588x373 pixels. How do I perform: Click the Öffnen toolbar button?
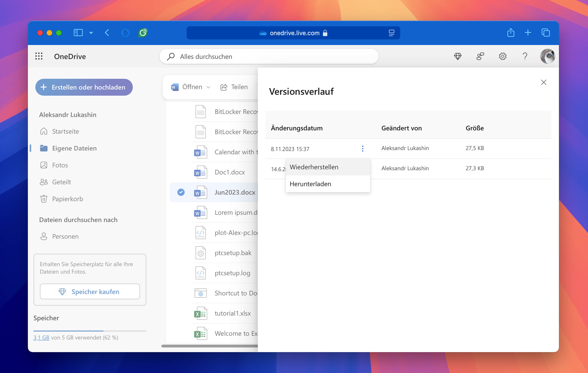click(187, 87)
